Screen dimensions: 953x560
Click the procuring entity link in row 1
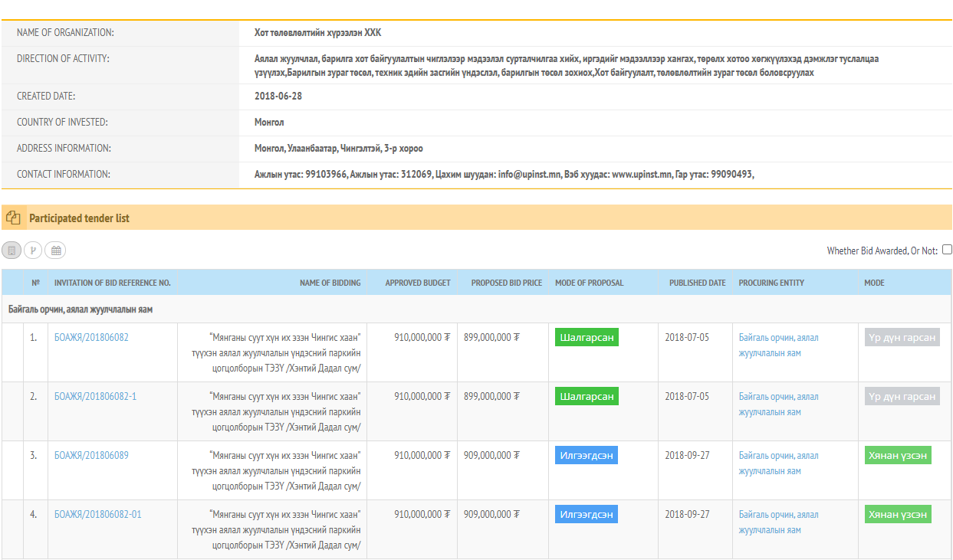(778, 345)
